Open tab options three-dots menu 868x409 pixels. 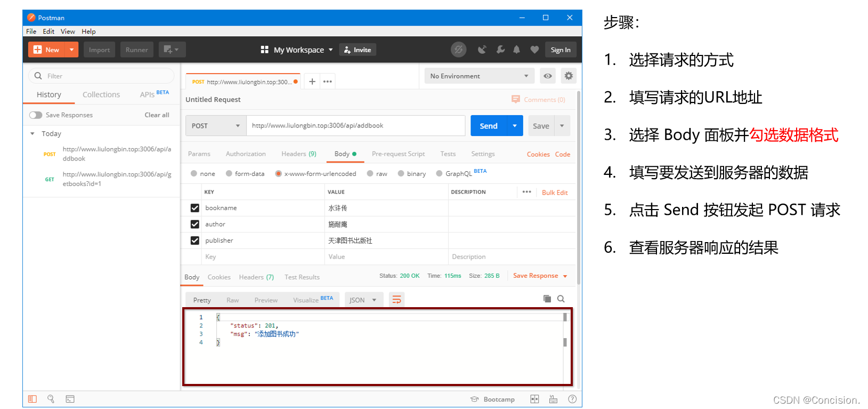click(x=328, y=82)
